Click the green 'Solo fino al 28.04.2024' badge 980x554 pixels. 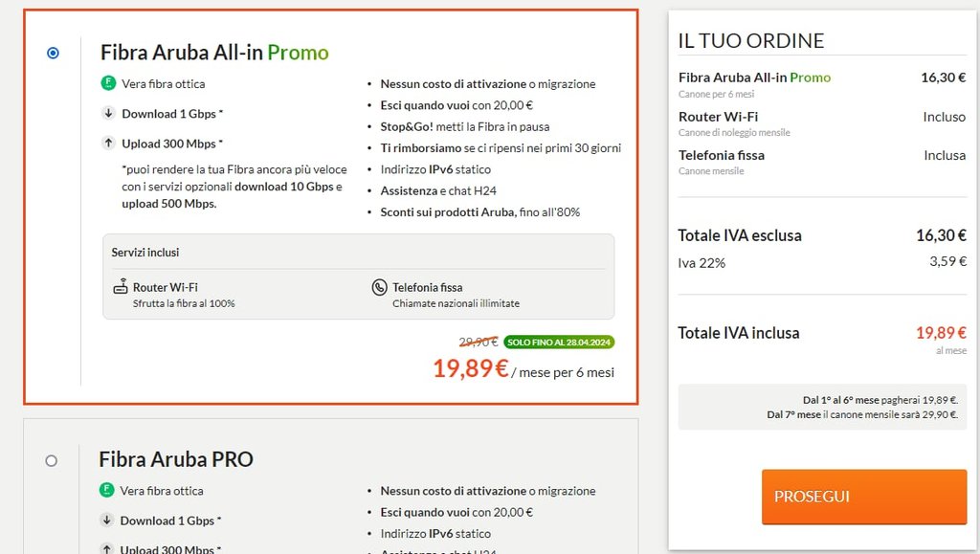click(x=560, y=342)
